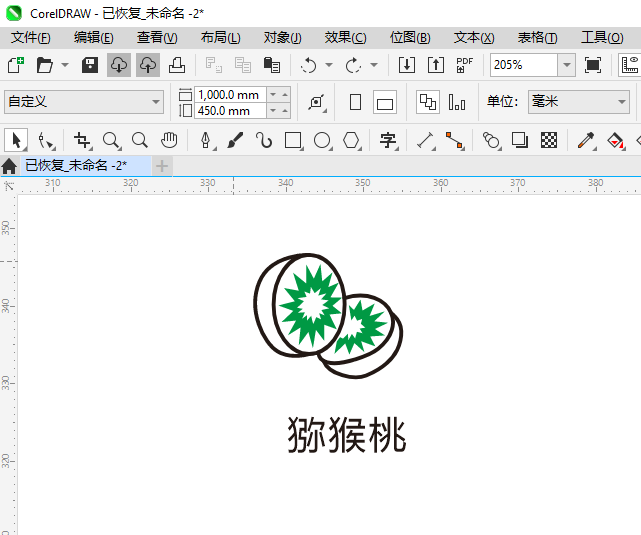Open the zoom level dropdown arrow
The width and height of the screenshot is (641, 535).
click(567, 65)
